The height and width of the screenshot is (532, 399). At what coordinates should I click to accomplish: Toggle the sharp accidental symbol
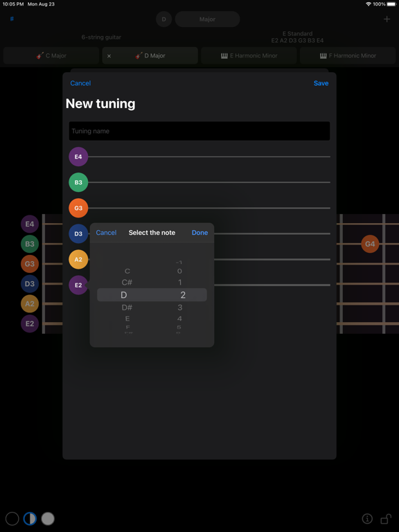coord(12,19)
